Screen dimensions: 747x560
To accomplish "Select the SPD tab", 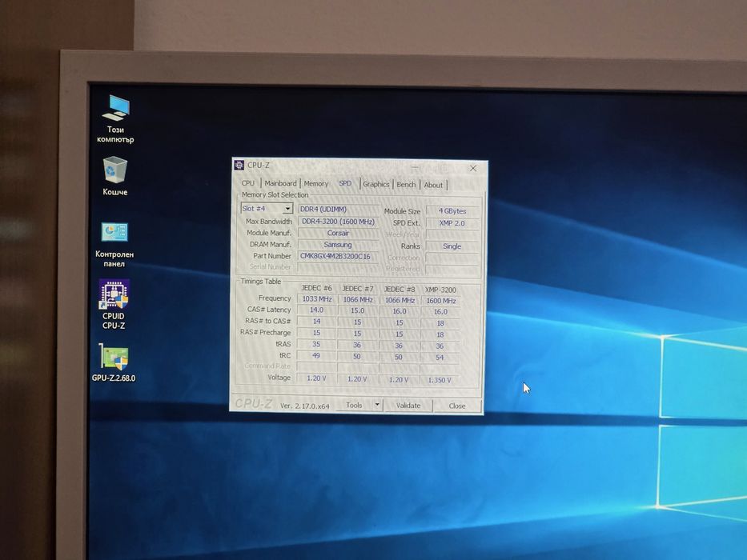I will (345, 183).
